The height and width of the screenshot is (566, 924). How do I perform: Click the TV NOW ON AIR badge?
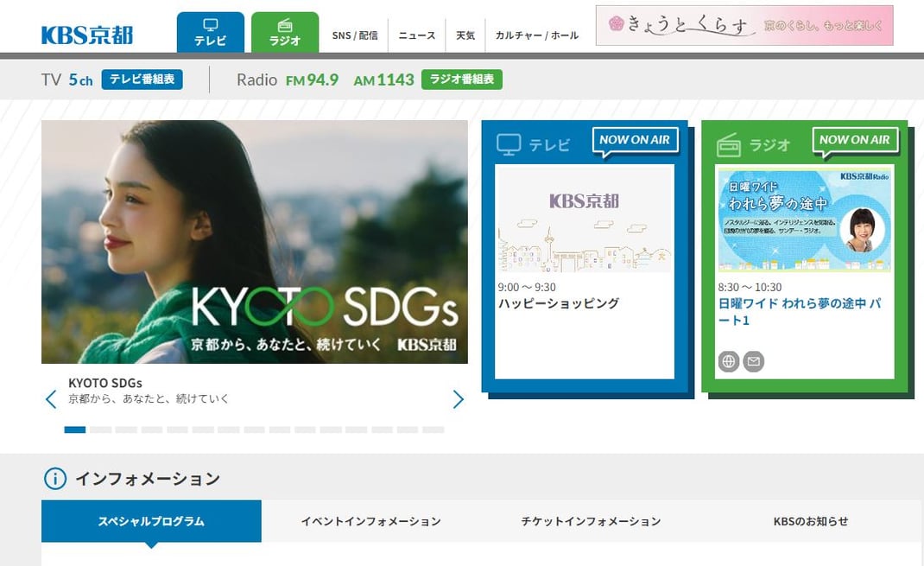click(x=635, y=142)
